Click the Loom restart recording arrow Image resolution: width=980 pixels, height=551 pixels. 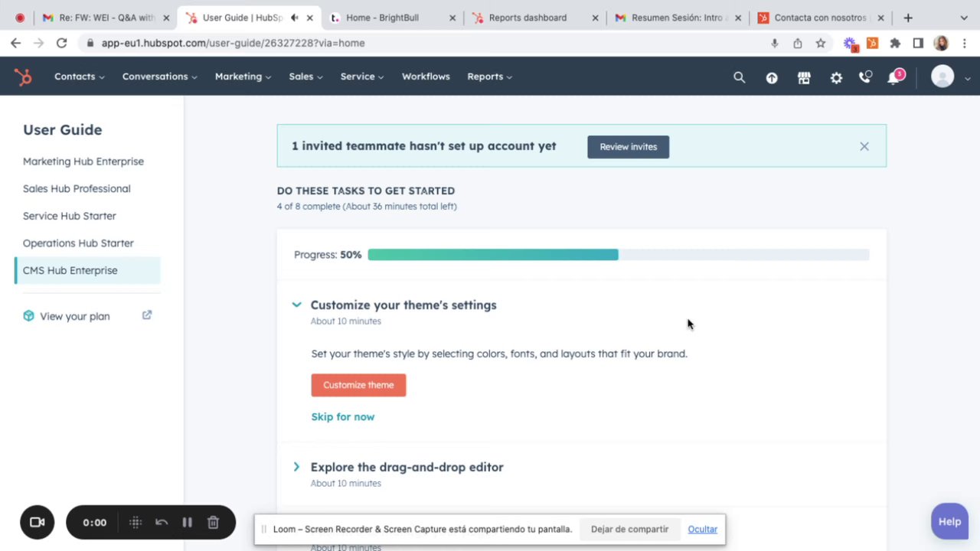(x=162, y=523)
